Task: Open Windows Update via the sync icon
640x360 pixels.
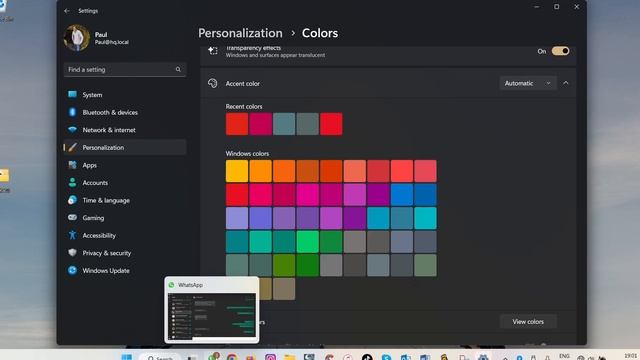Action: (72, 270)
